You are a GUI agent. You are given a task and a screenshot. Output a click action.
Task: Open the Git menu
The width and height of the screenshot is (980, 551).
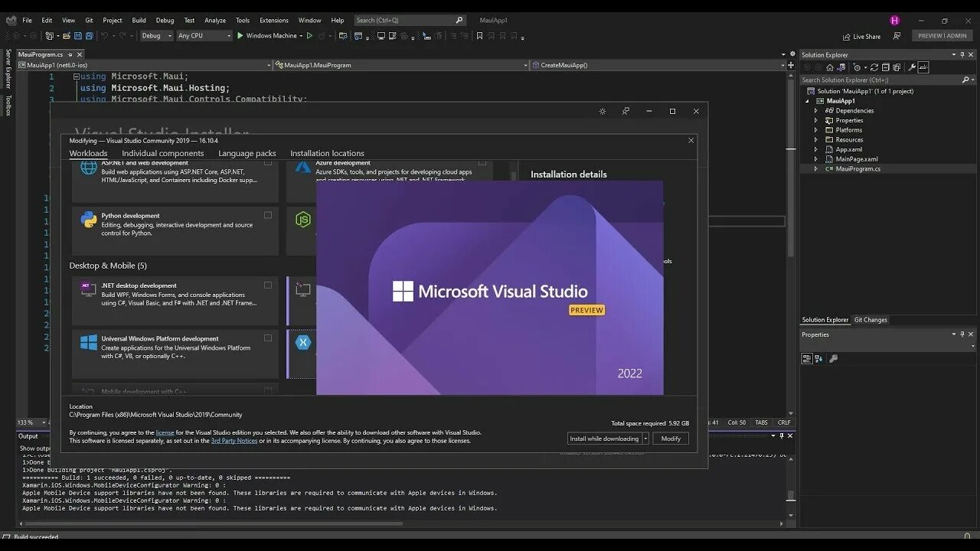click(89, 20)
